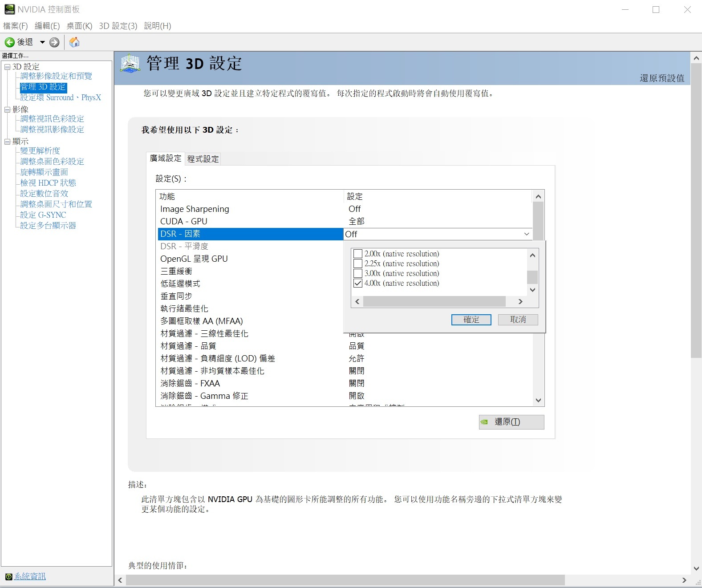Viewport: 702px width, 588px height.
Task: Open 設定 G-SYNC tree item
Action: pyautogui.click(x=43, y=215)
